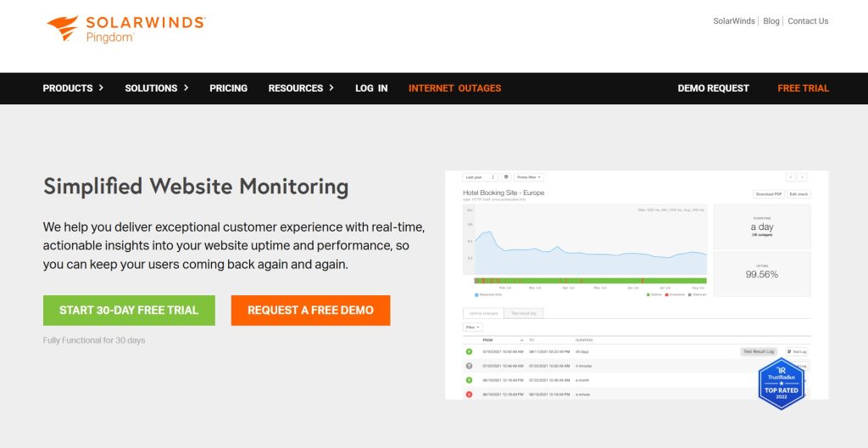The image size is (868, 448).
Task: Open the Last year period dropdown in the preview
Action: click(480, 177)
